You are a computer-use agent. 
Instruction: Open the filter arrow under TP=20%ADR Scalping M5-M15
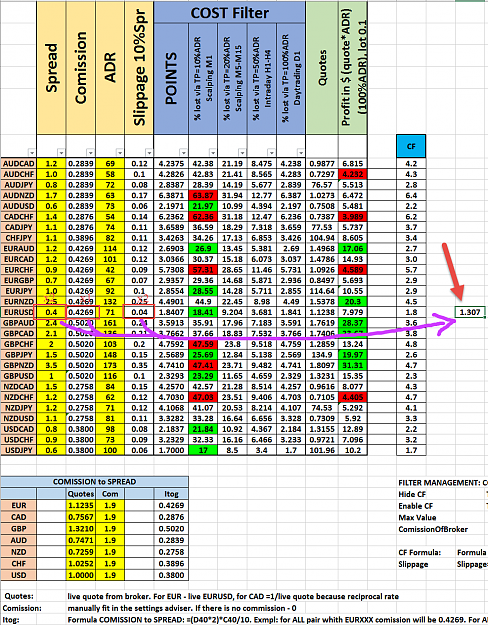[242, 153]
